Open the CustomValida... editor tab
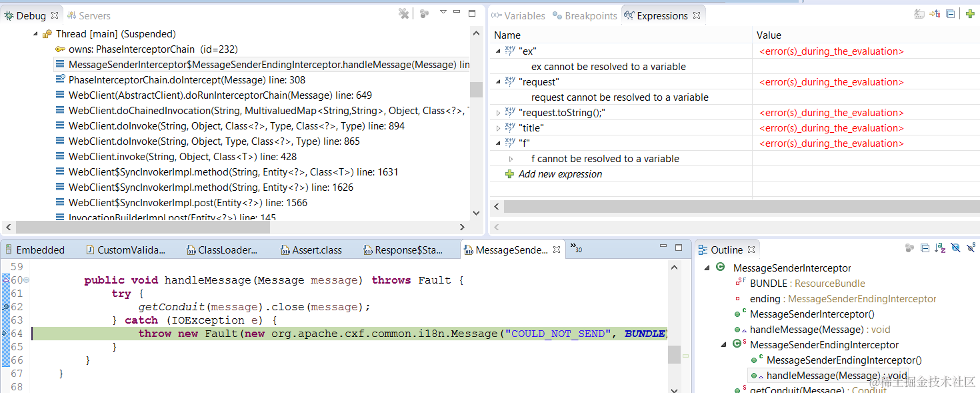Viewport: 980px width, 393px height. click(x=125, y=250)
